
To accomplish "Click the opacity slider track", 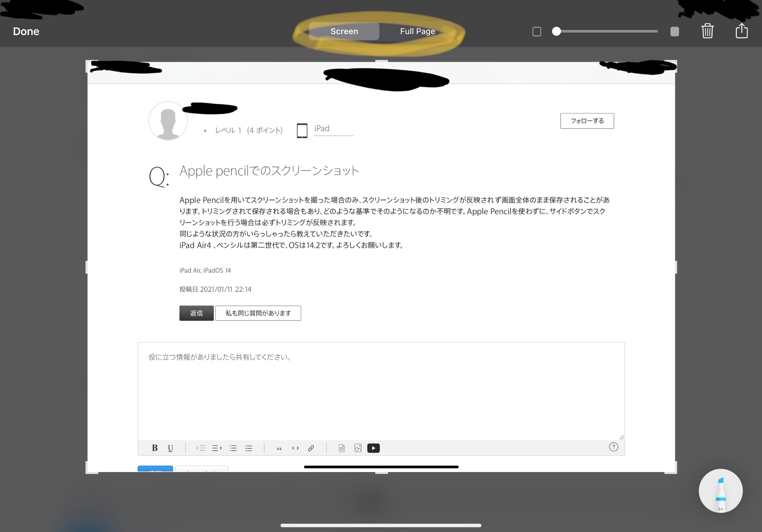I will tap(607, 32).
